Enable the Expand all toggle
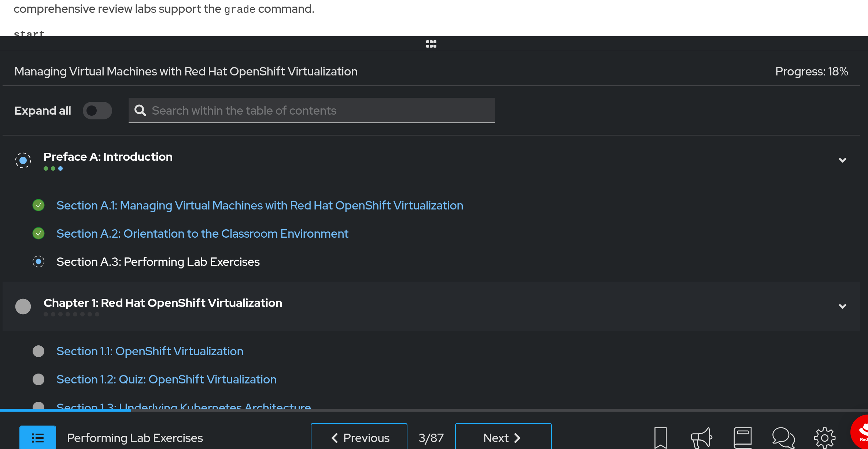The height and width of the screenshot is (449, 868). point(97,110)
